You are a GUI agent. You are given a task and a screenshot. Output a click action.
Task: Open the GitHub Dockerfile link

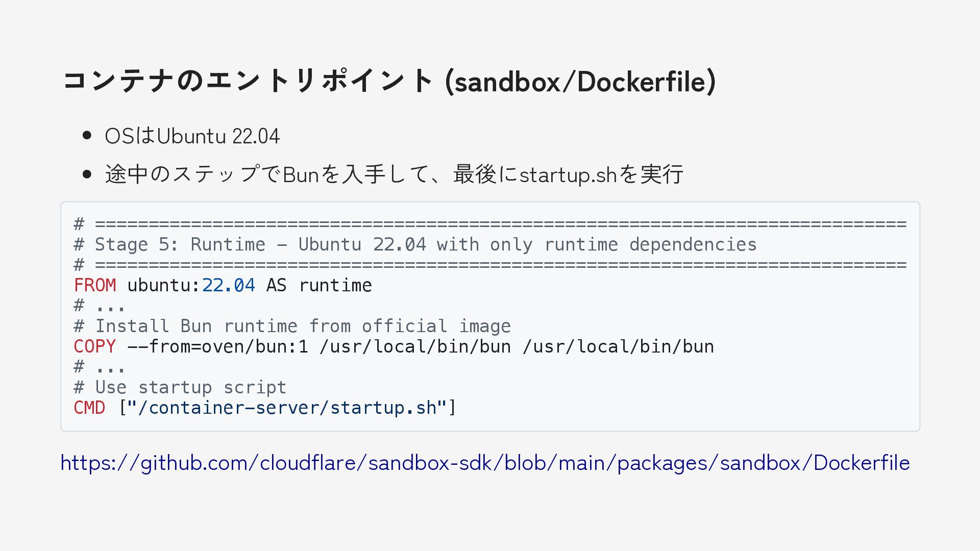pos(485,463)
